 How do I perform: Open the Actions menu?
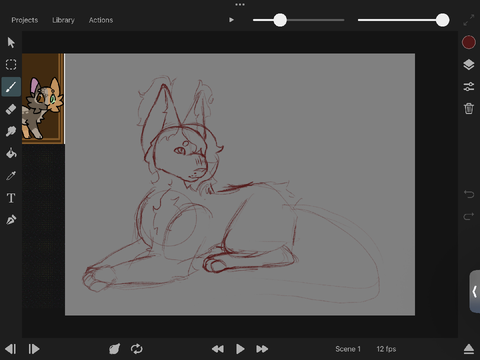(x=101, y=20)
